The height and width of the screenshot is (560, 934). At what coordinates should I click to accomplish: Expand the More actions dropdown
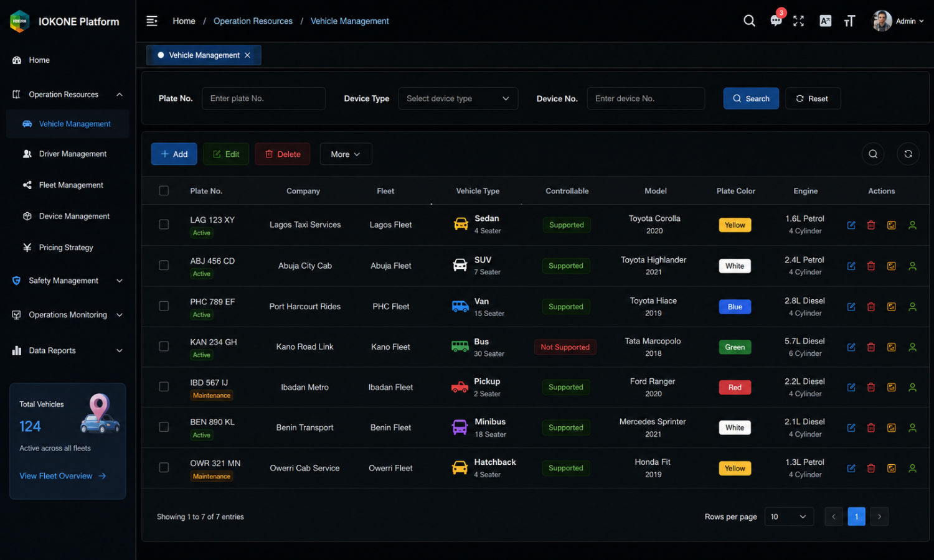346,154
